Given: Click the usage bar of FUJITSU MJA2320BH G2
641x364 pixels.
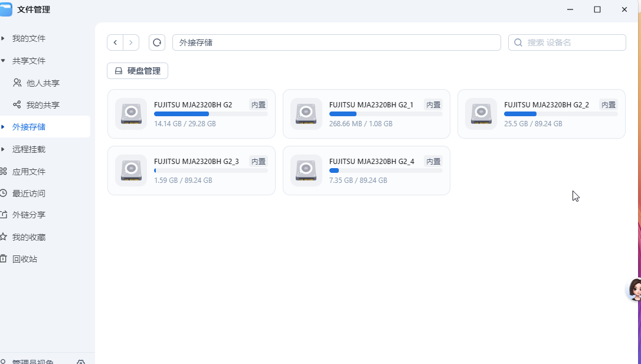Looking at the screenshot, I should [x=211, y=114].
